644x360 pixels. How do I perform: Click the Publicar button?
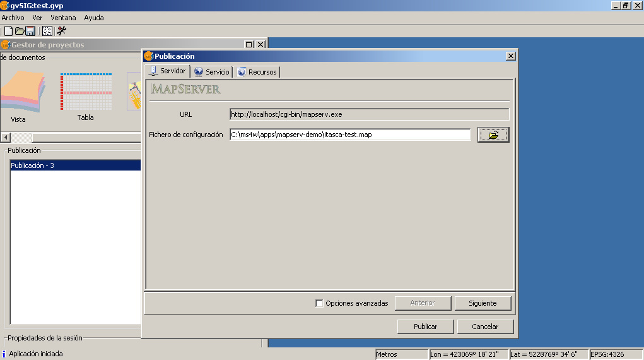[425, 327]
